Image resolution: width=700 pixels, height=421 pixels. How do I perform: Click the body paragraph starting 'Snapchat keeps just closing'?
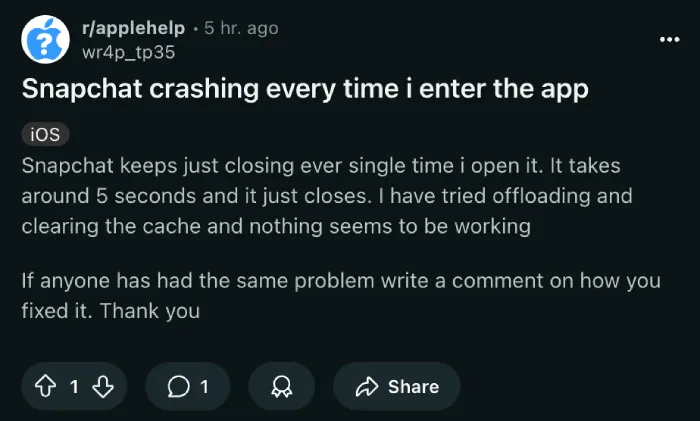[x=327, y=196]
